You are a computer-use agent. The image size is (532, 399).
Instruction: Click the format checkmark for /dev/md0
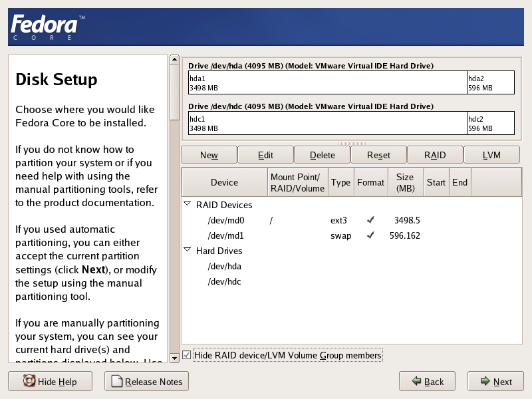tap(370, 220)
